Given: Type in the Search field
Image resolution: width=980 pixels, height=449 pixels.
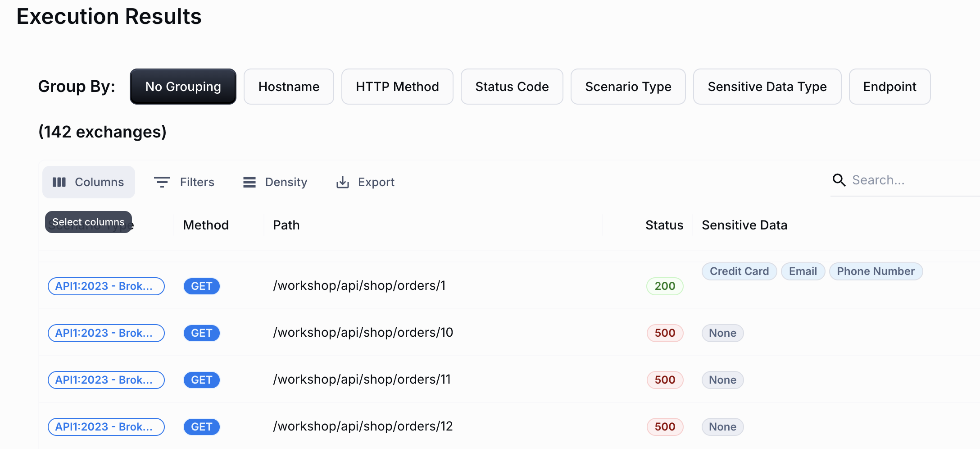Looking at the screenshot, I should [910, 180].
